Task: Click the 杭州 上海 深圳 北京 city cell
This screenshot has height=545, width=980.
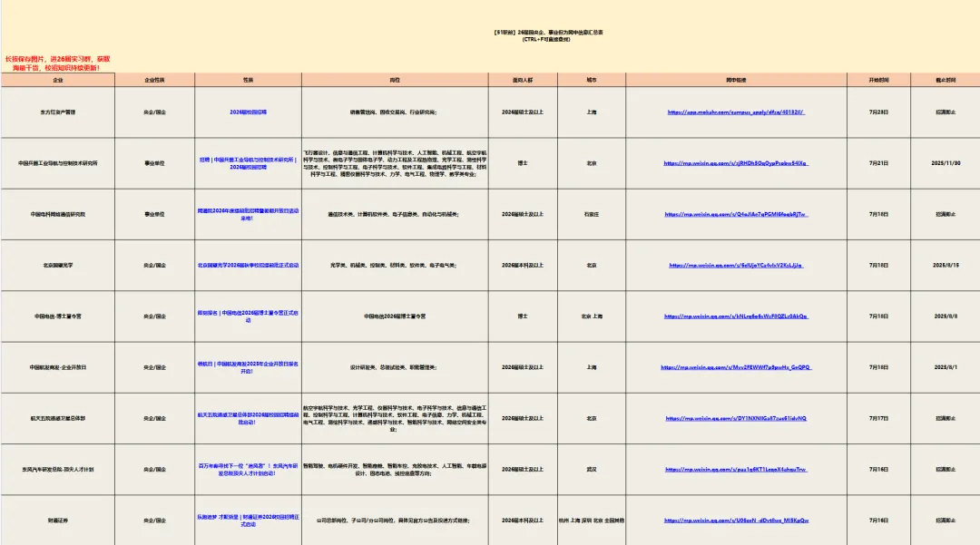Action: click(592, 520)
